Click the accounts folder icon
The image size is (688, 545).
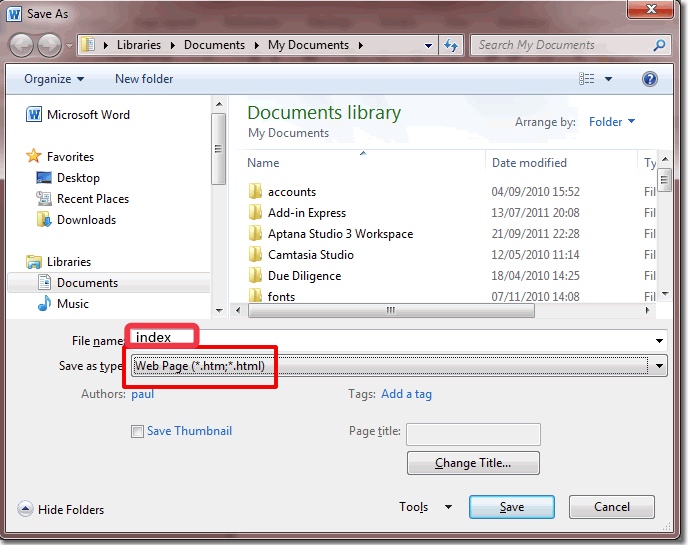pos(255,192)
